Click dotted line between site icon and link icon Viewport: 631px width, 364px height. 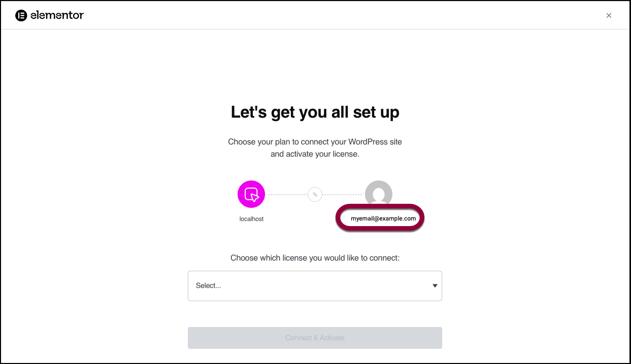coord(287,194)
